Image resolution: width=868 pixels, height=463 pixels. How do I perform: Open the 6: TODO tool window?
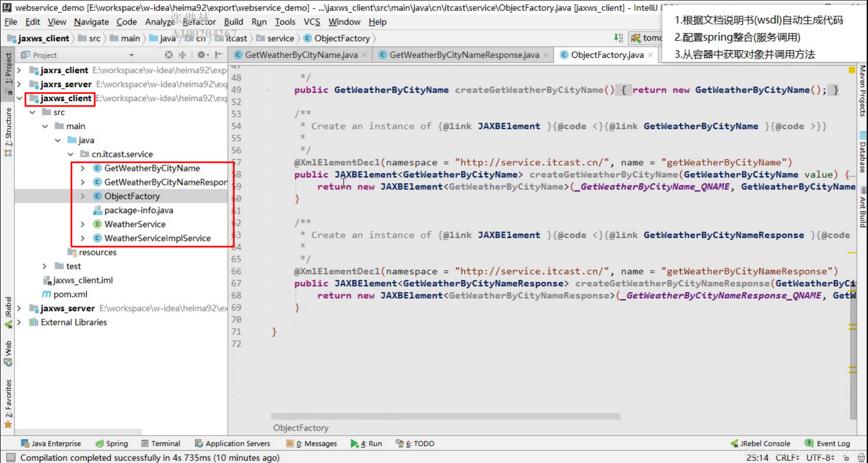coord(415,444)
